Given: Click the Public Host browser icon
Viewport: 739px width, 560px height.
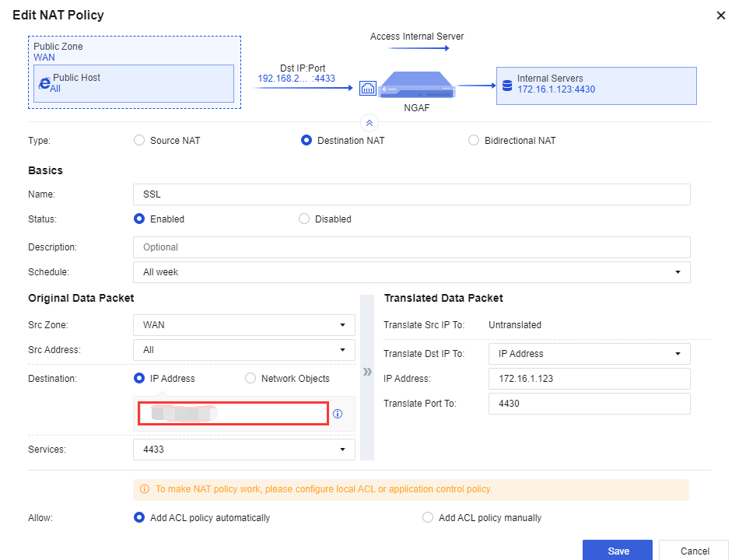Looking at the screenshot, I should [x=45, y=83].
